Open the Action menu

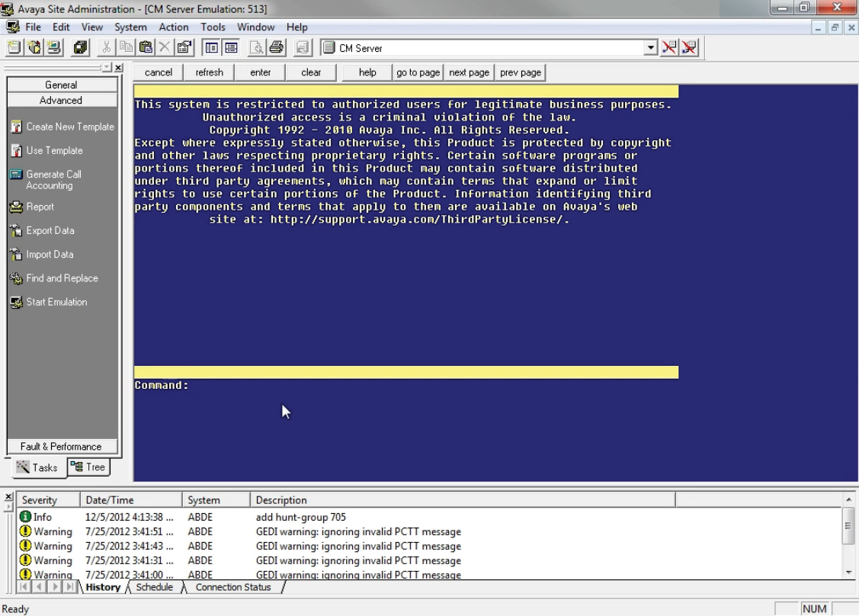click(174, 27)
